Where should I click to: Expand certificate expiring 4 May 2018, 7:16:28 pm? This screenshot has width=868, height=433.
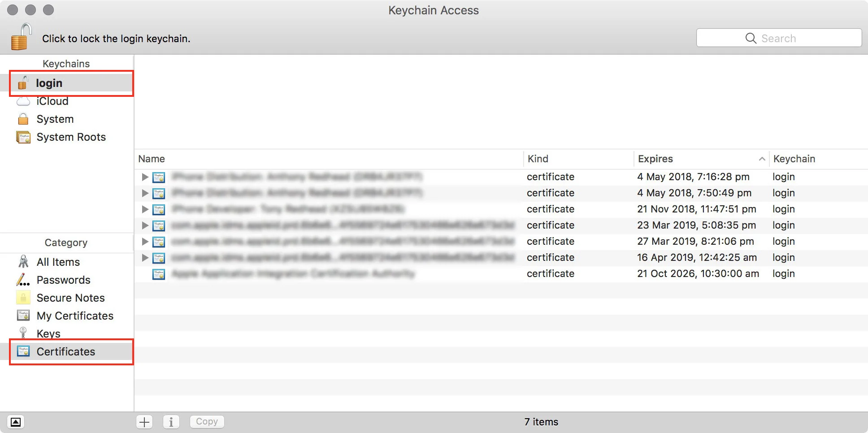pos(145,177)
